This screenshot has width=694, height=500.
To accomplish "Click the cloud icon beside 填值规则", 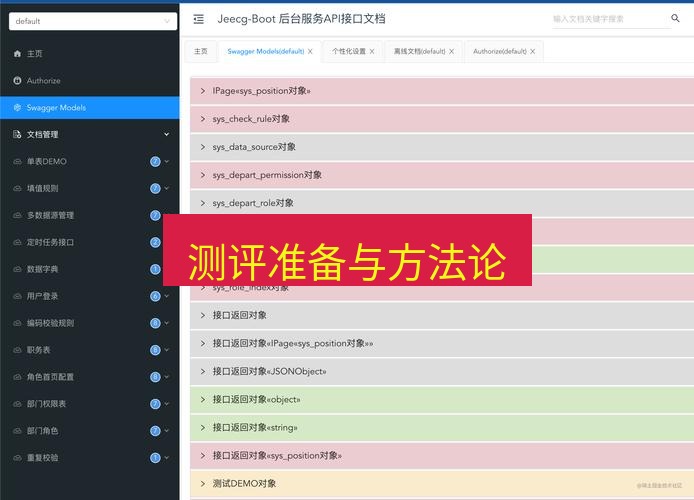I will (17, 188).
